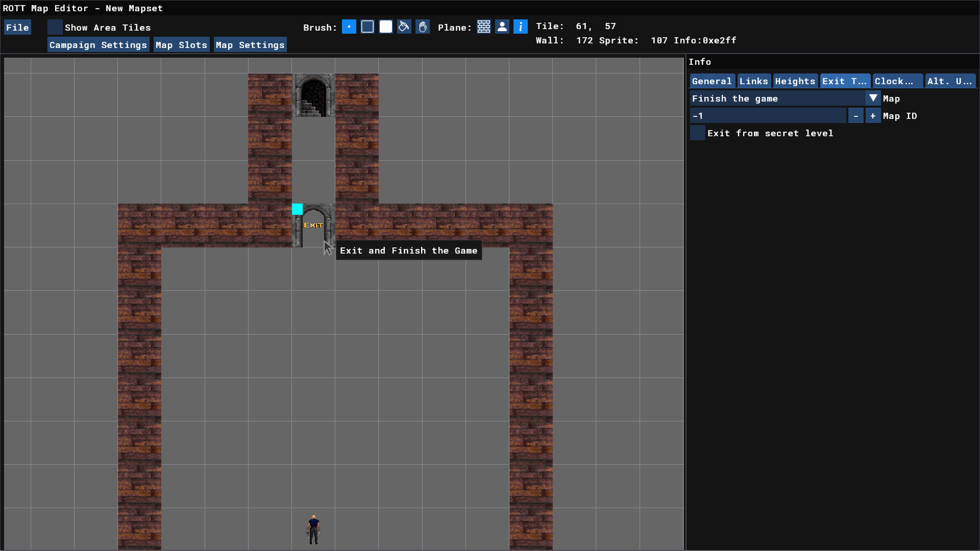Image resolution: width=980 pixels, height=551 pixels.
Task: Click the Map ID input field
Action: [767, 116]
